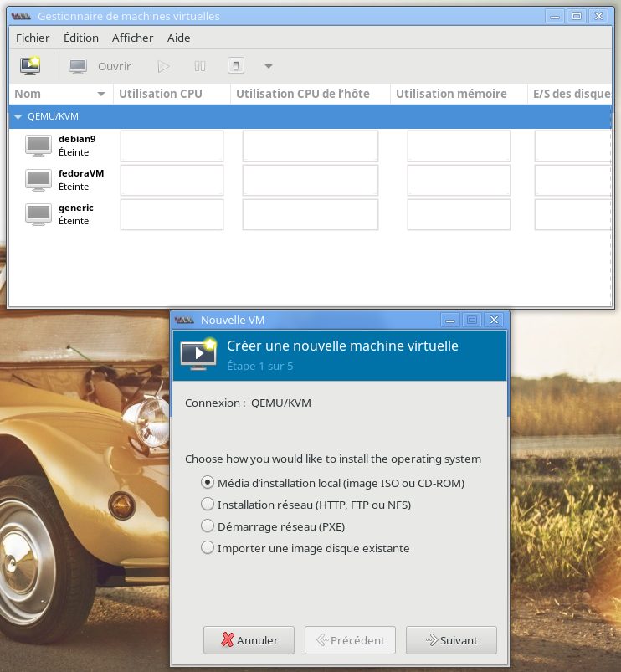Image resolution: width=621 pixels, height=672 pixels.
Task: Open the Fichier menu
Action: (33, 38)
